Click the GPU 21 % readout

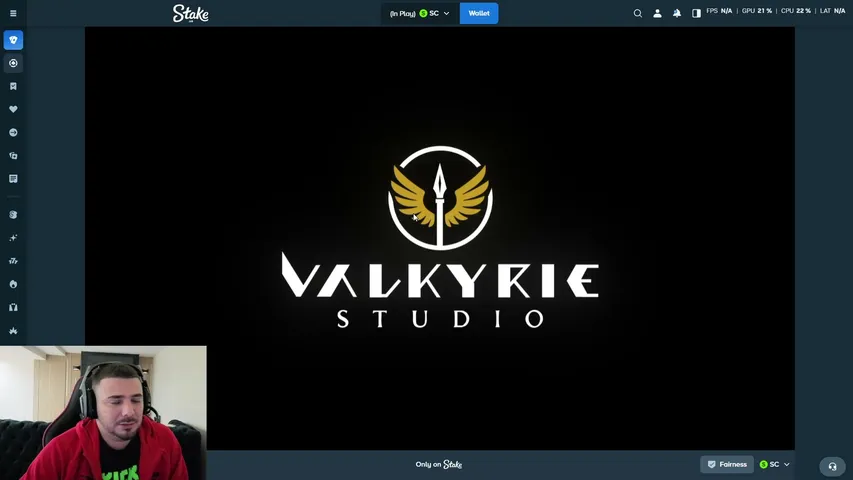(x=757, y=11)
